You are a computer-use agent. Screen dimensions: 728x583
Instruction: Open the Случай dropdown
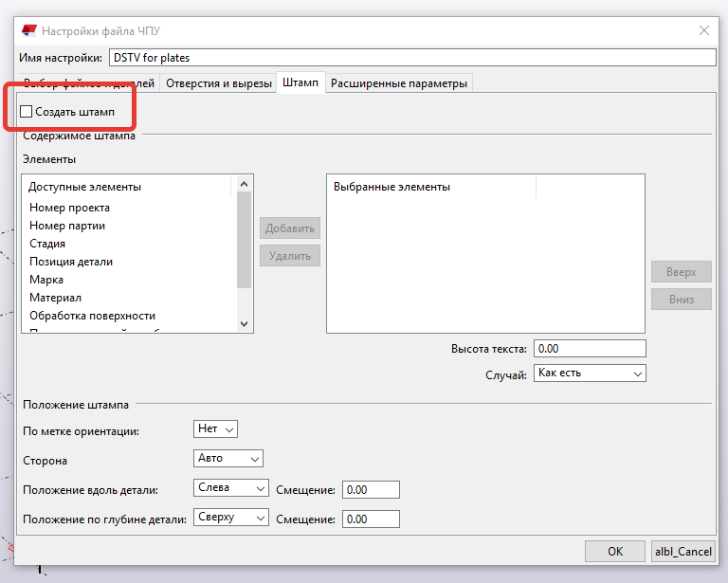pos(589,373)
